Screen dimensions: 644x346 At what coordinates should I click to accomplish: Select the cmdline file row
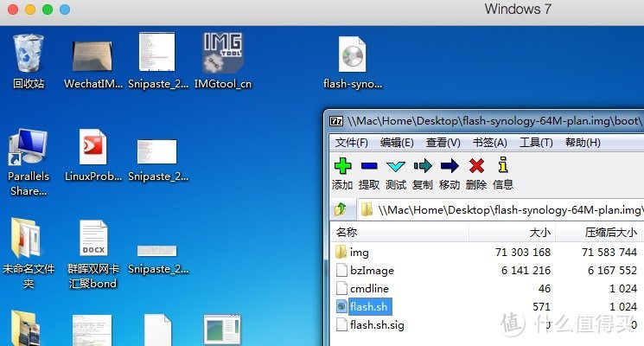coord(487,288)
